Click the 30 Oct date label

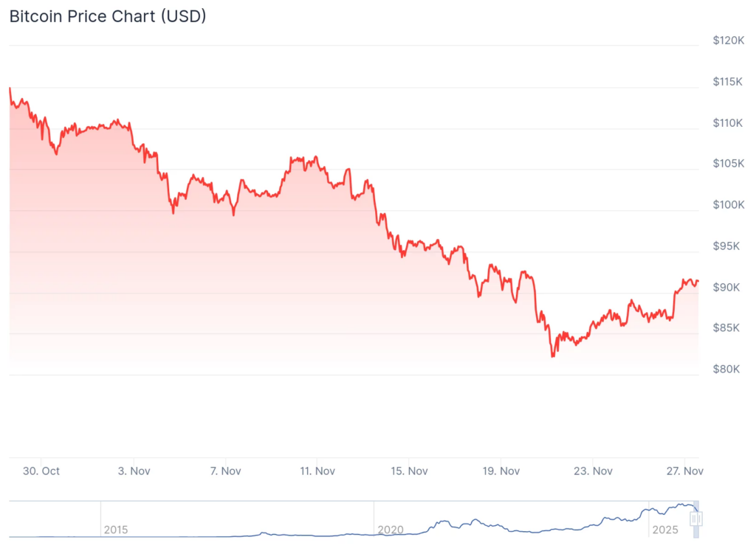(41, 471)
